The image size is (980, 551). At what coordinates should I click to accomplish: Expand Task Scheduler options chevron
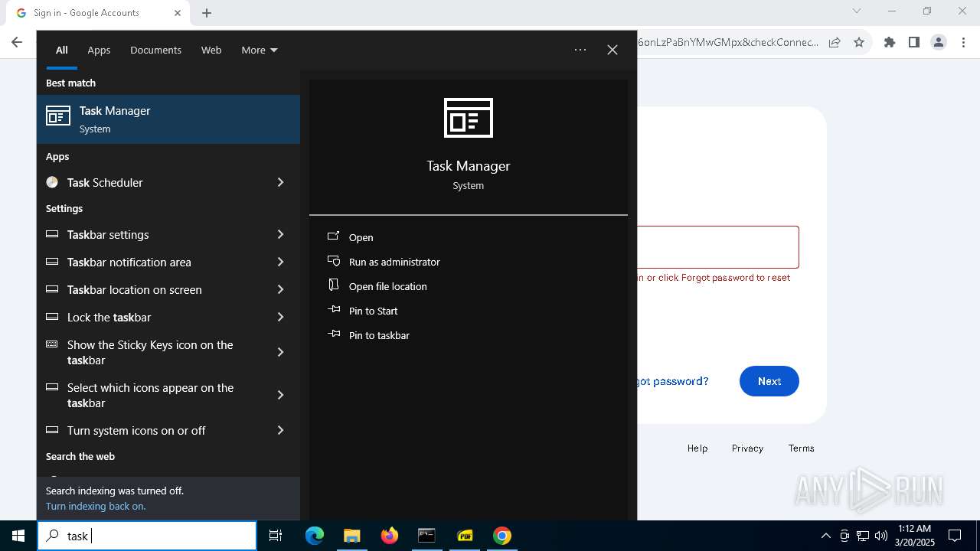(x=280, y=182)
